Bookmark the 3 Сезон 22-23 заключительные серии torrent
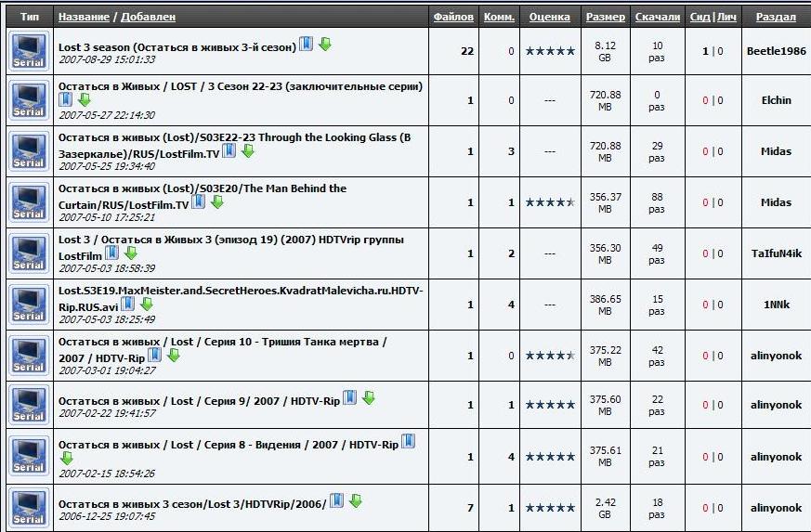This screenshot has height=532, width=811. (65, 99)
